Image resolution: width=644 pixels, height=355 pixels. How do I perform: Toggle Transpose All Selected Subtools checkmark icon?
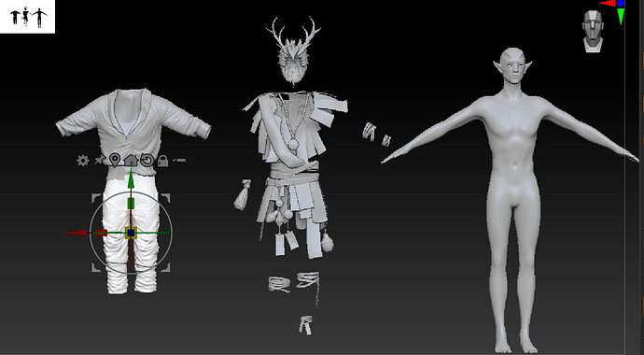click(178, 160)
